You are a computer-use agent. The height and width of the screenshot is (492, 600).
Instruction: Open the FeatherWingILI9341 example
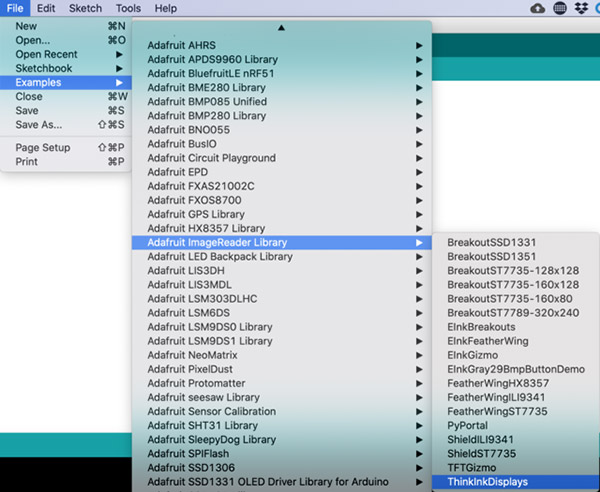pyautogui.click(x=516, y=397)
